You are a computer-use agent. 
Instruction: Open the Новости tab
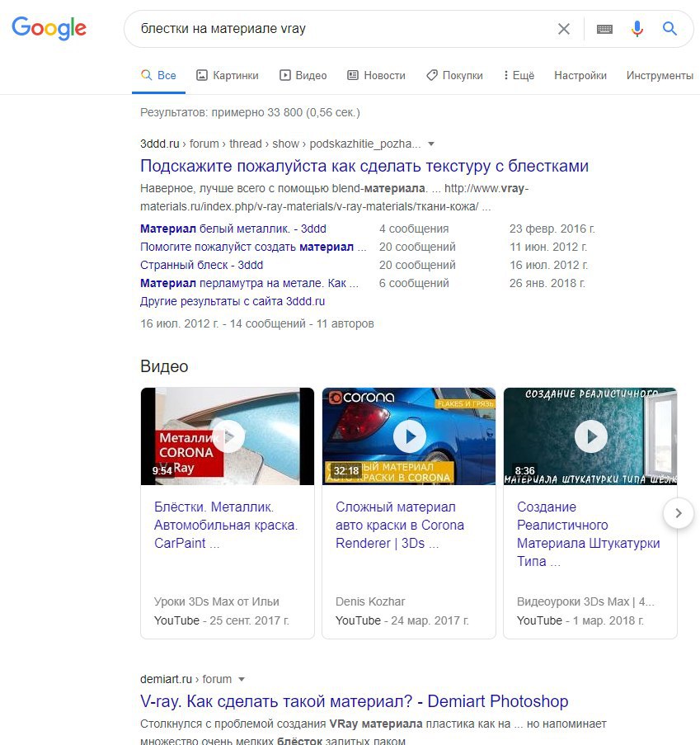point(376,76)
